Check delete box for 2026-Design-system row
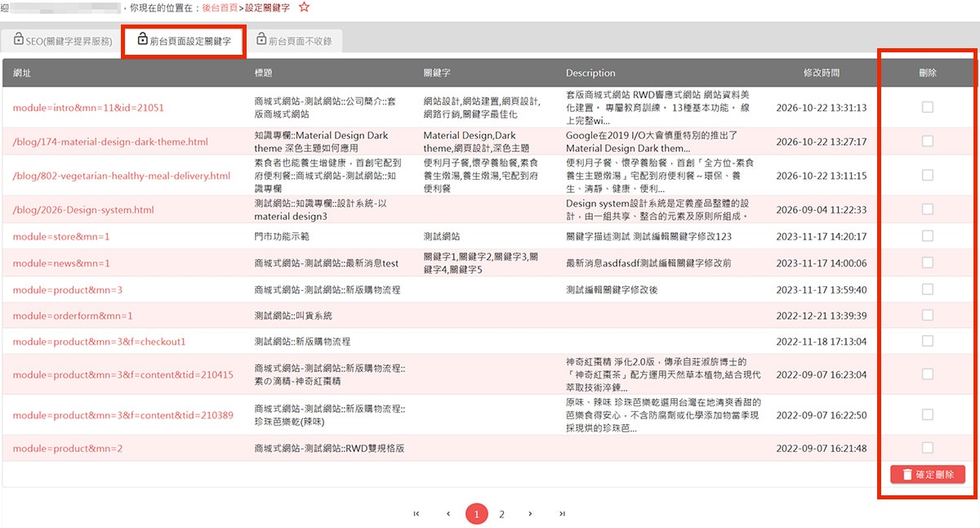The width and height of the screenshot is (980, 528). coord(927,209)
